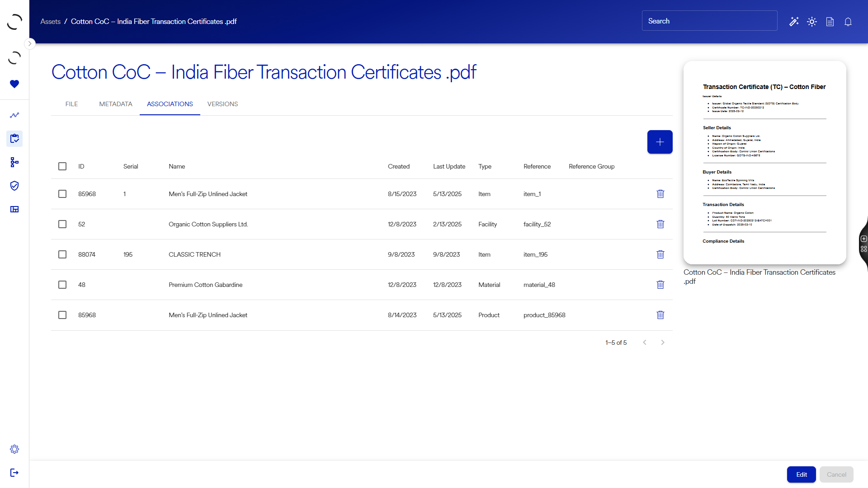Screen dimensions: 868x488
Task: Switch to the METADATA tab
Action: click(x=116, y=104)
